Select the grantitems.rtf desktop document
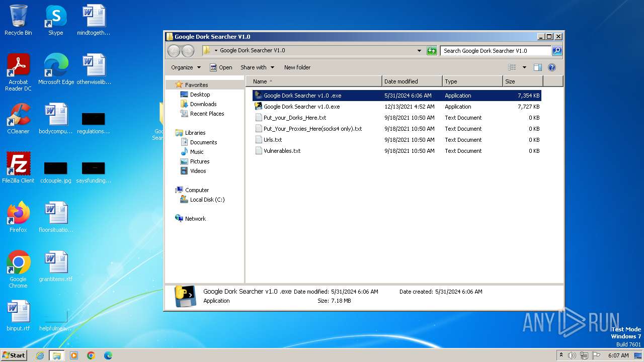This screenshot has height=362, width=644. point(56,266)
